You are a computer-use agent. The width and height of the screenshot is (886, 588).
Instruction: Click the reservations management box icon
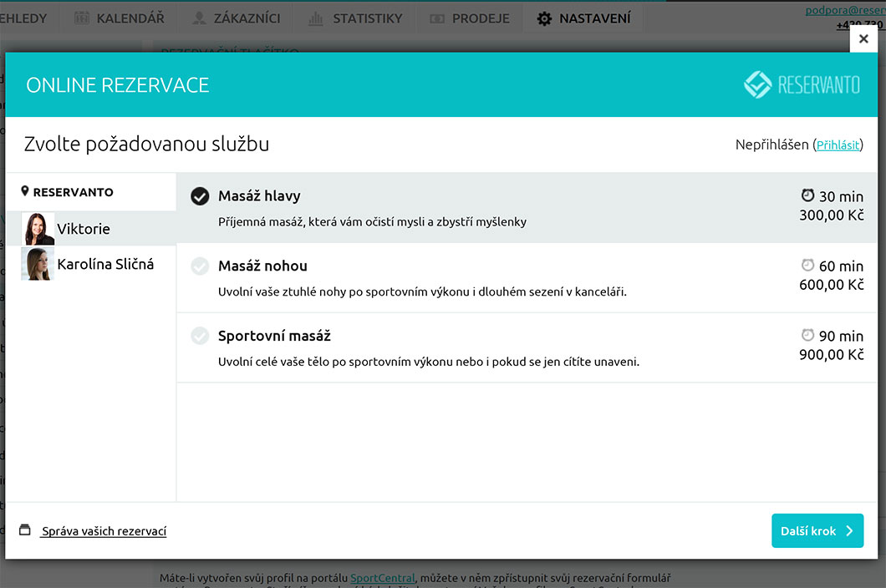25,530
